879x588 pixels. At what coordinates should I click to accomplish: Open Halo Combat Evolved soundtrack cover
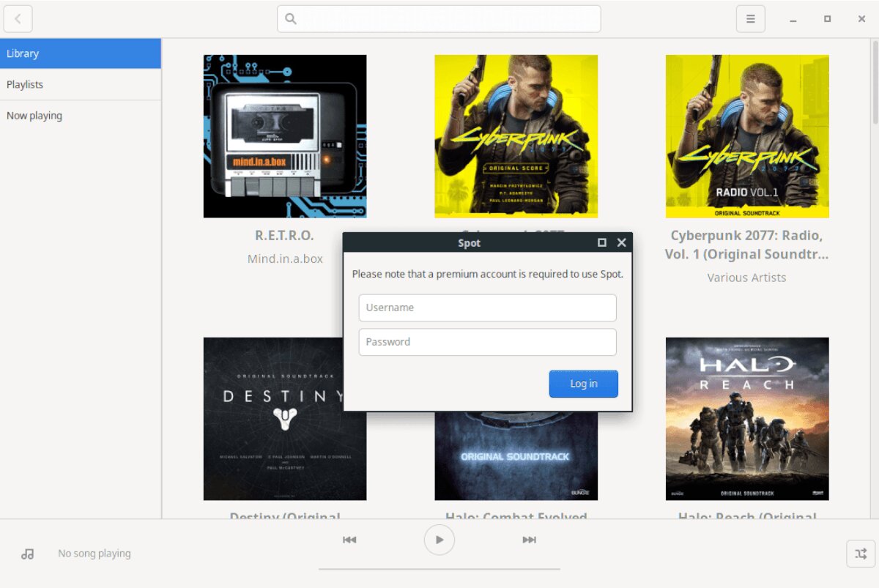pyautogui.click(x=516, y=455)
